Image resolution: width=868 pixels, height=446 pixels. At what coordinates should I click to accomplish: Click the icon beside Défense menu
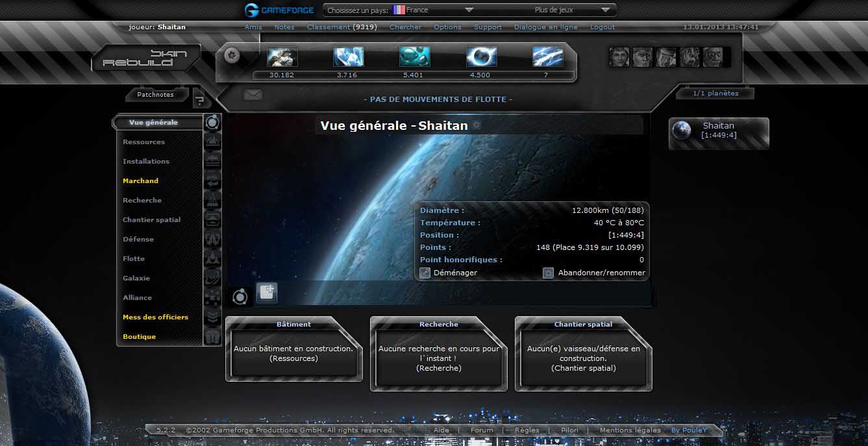[213, 239]
